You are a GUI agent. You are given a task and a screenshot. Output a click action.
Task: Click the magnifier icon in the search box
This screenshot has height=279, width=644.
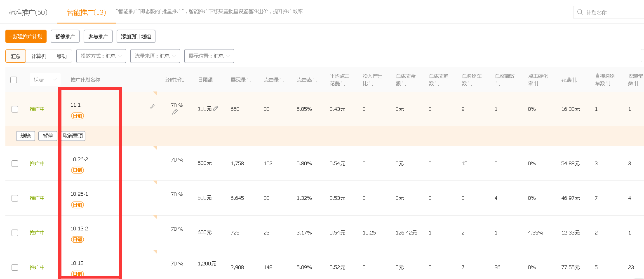(x=580, y=12)
